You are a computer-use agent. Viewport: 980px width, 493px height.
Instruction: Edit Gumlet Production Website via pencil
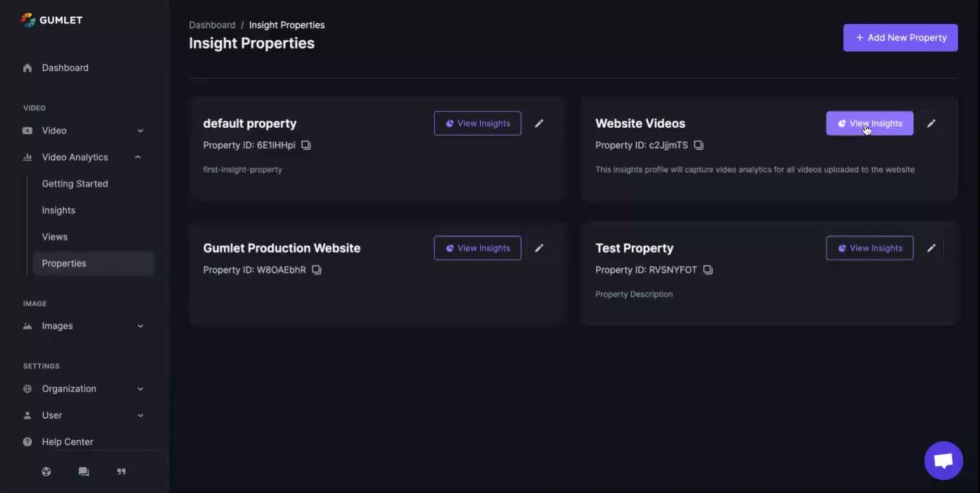(x=539, y=248)
